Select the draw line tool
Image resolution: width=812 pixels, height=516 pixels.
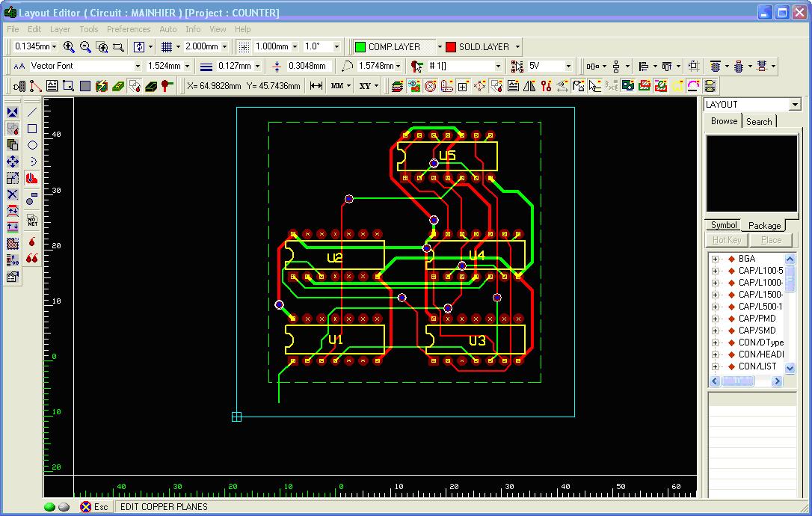pos(32,112)
